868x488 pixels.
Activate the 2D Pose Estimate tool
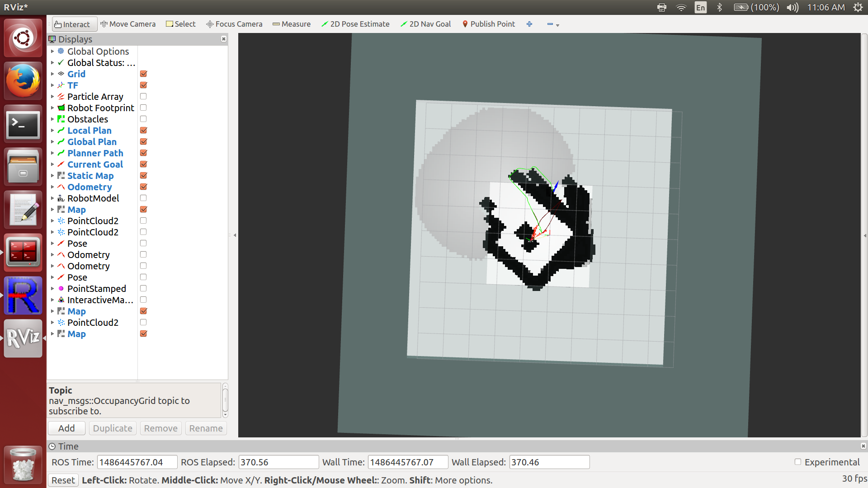pos(355,24)
